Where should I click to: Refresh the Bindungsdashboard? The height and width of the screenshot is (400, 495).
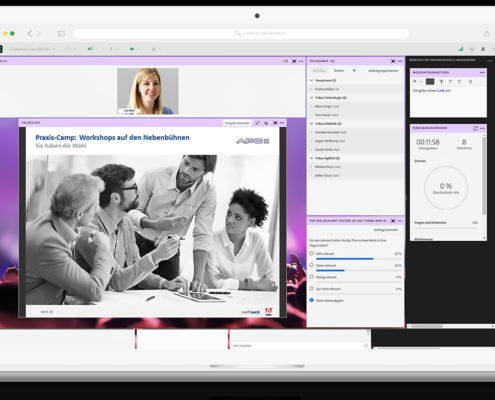[475, 128]
